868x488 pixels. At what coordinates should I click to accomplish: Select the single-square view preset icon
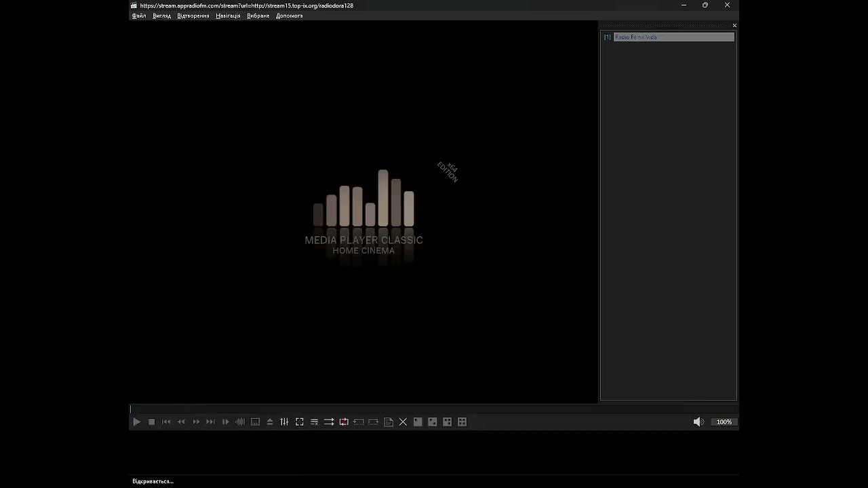coord(418,422)
